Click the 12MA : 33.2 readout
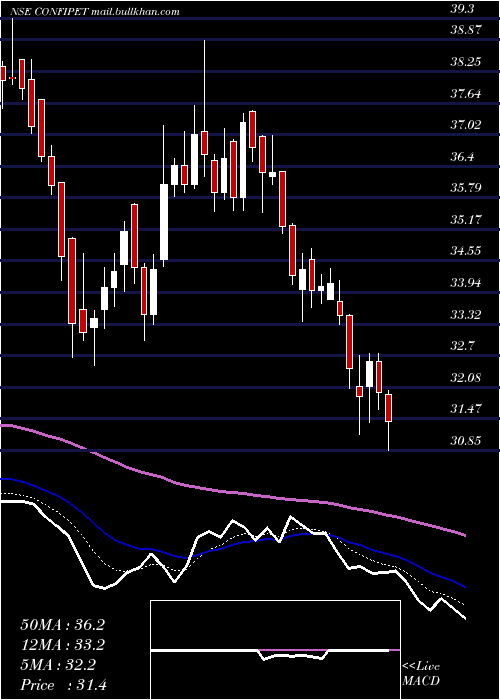The height and width of the screenshot is (700, 500). pos(63,645)
